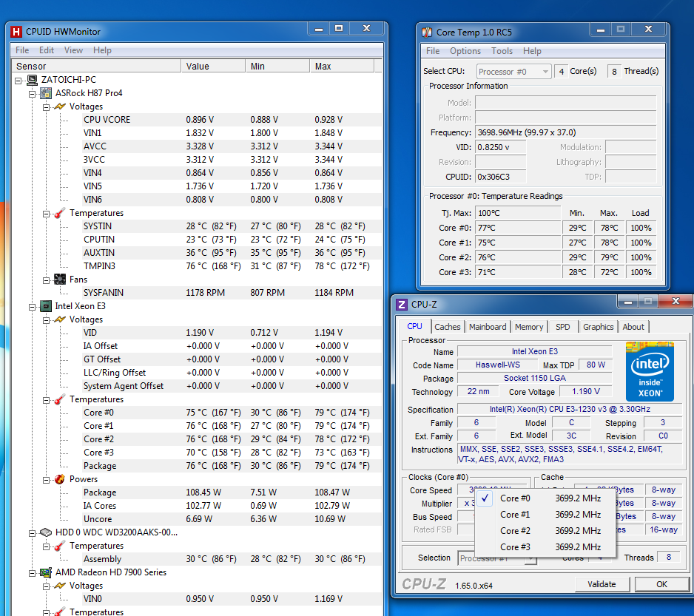Click the OK button in CPU-Z
Image resolution: width=694 pixels, height=616 pixels.
(661, 584)
